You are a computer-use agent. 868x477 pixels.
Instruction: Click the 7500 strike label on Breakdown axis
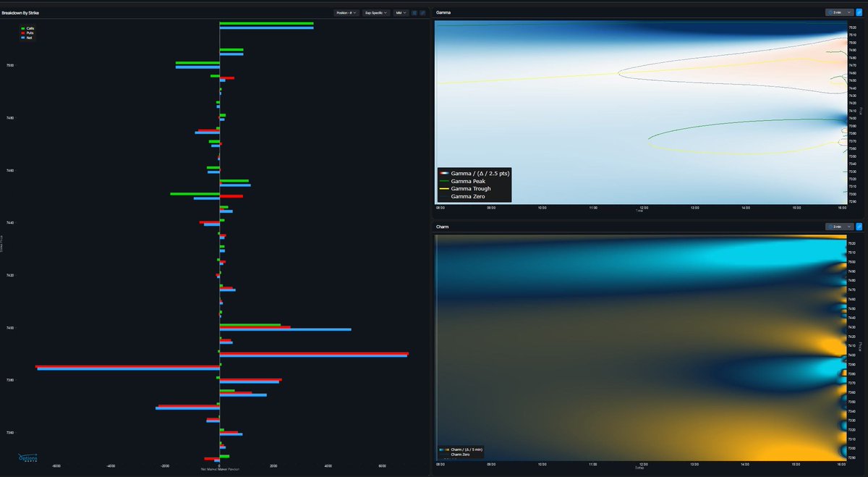point(10,66)
